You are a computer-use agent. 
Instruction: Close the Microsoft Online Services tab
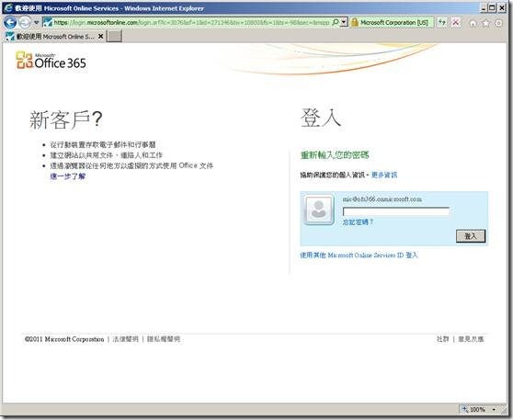(101, 37)
